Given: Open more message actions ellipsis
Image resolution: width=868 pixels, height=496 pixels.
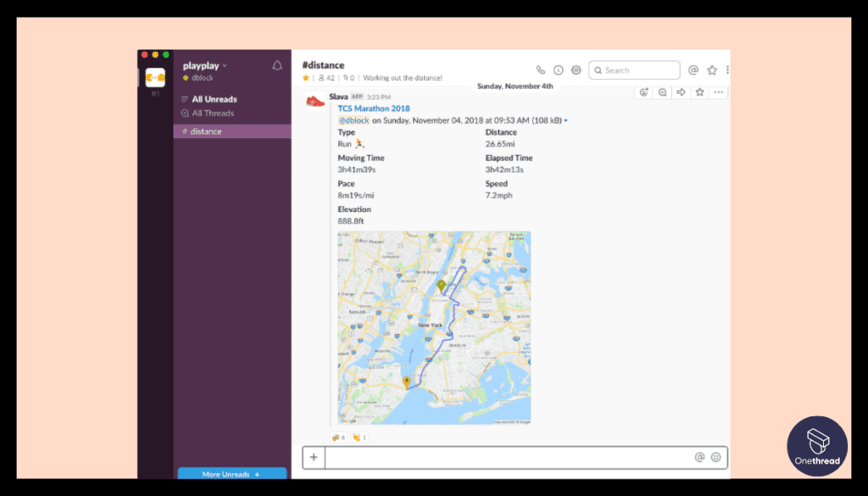Looking at the screenshot, I should pyautogui.click(x=719, y=92).
